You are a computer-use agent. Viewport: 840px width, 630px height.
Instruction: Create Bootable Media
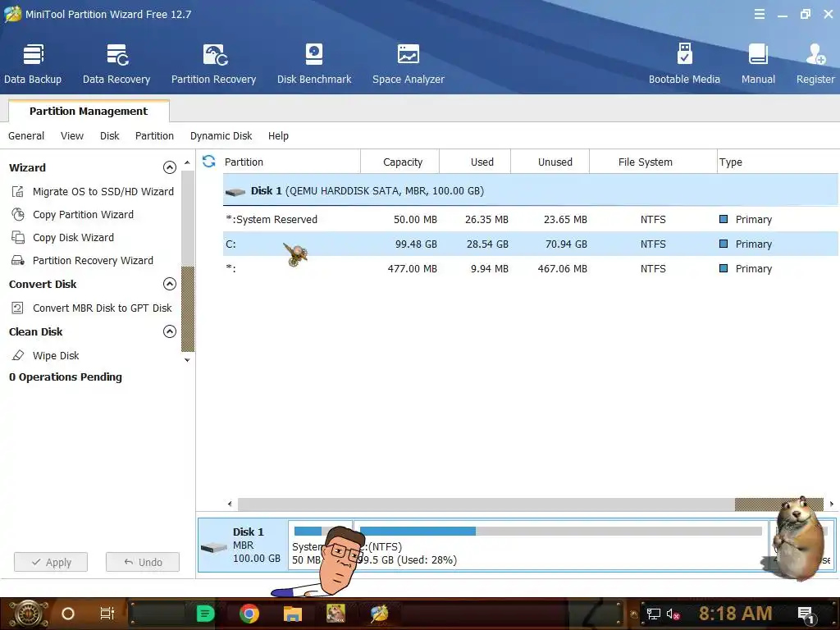click(x=684, y=64)
